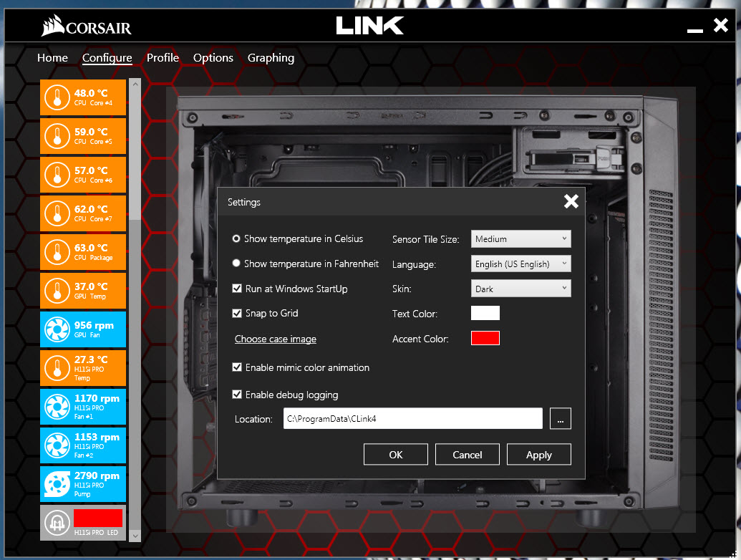Click the H115i PRO Fan #2 icon

57,445
